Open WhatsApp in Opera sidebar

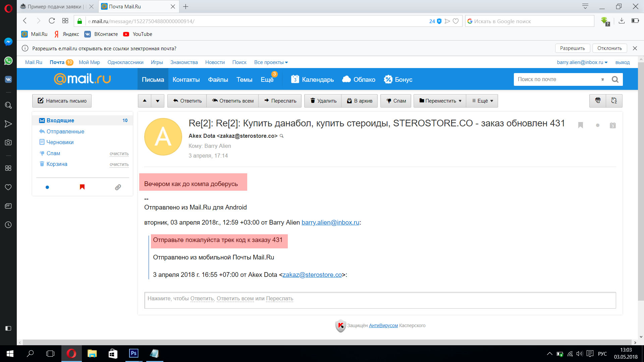click(8, 61)
